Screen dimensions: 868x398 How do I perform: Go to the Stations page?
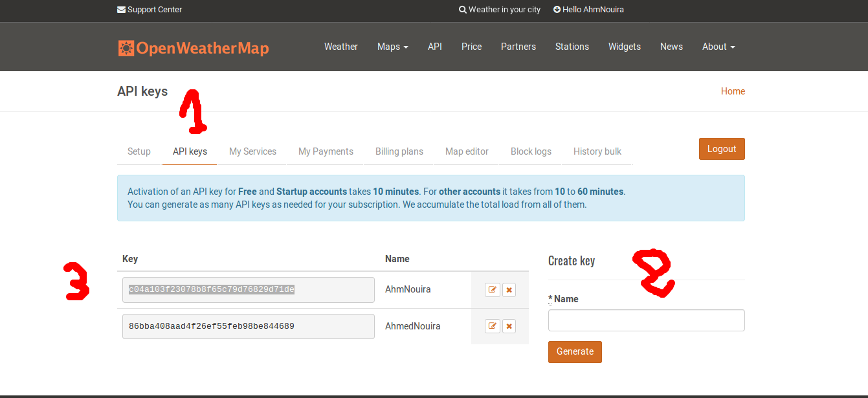572,47
